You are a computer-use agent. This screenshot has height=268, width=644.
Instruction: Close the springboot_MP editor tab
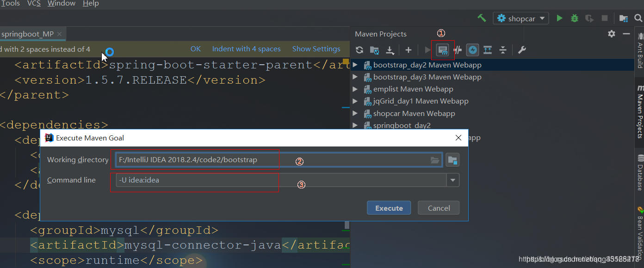pos(60,34)
